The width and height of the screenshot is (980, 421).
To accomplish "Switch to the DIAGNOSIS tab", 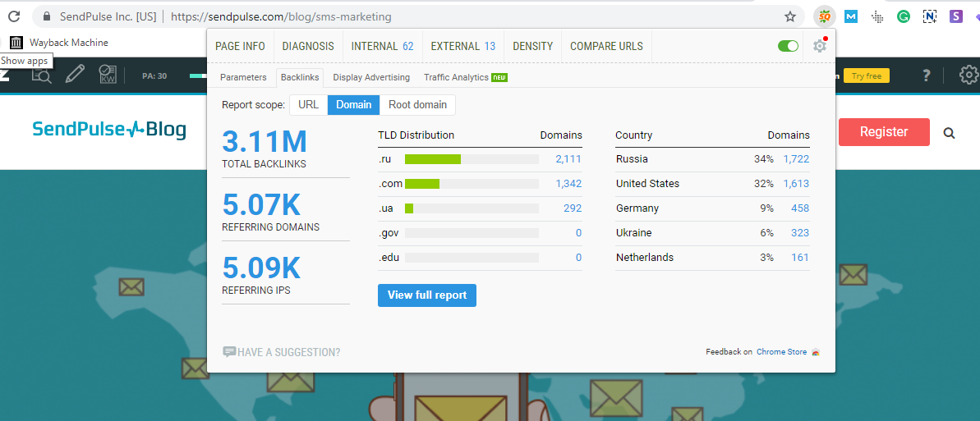I will [x=308, y=46].
